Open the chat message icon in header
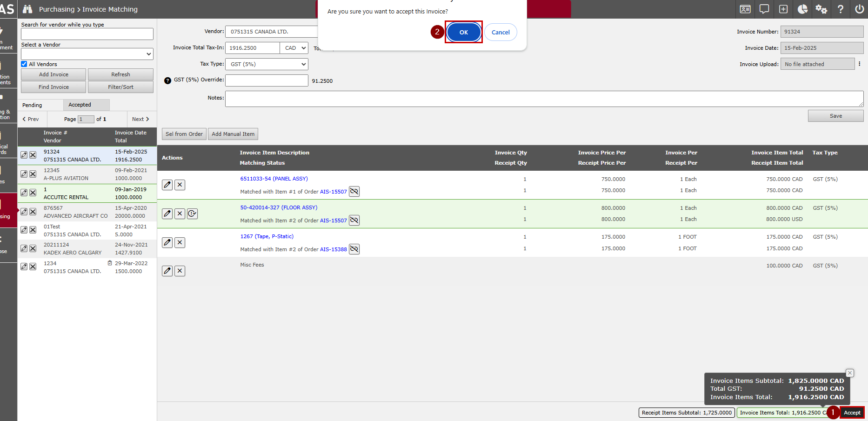This screenshot has width=868, height=421. pos(764,9)
